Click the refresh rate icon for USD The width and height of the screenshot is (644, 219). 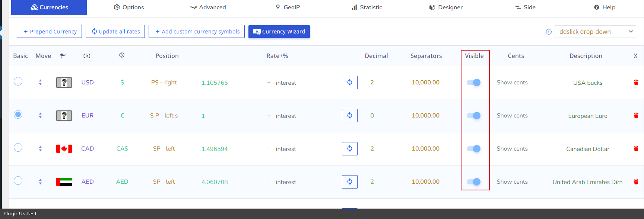[349, 83]
